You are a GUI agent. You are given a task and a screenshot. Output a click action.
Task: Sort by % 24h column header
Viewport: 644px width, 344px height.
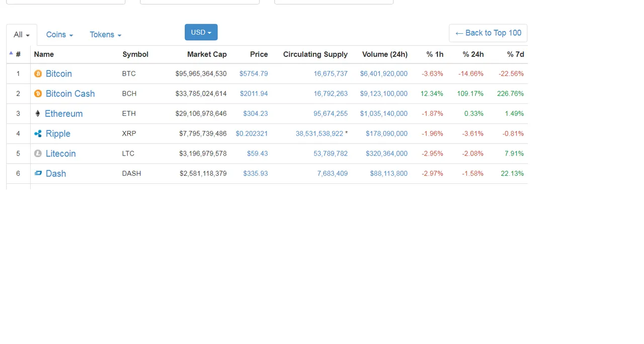click(x=473, y=54)
